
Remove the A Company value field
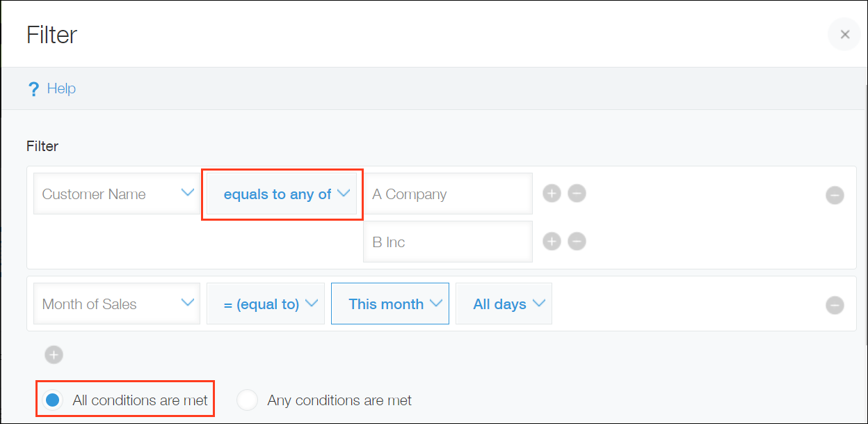pos(577,193)
